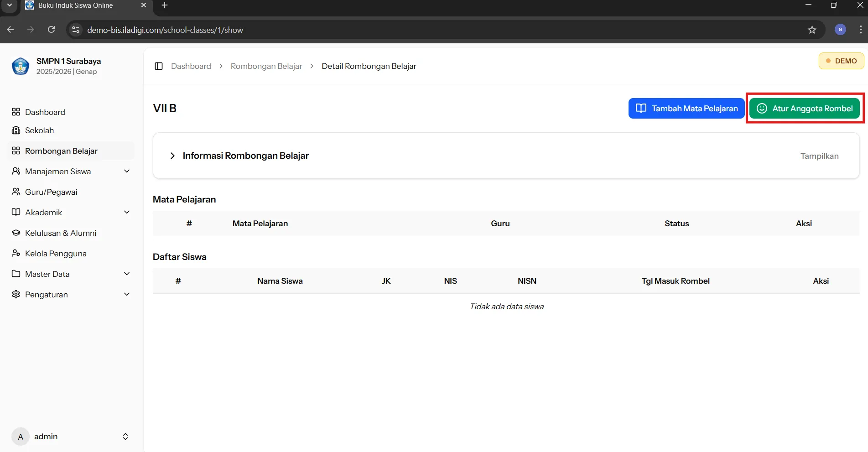Click the Manajemen Siswa user icon

(16, 171)
